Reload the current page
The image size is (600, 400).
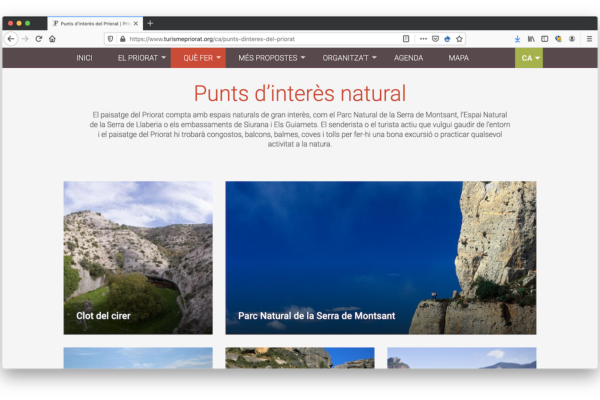coord(39,39)
